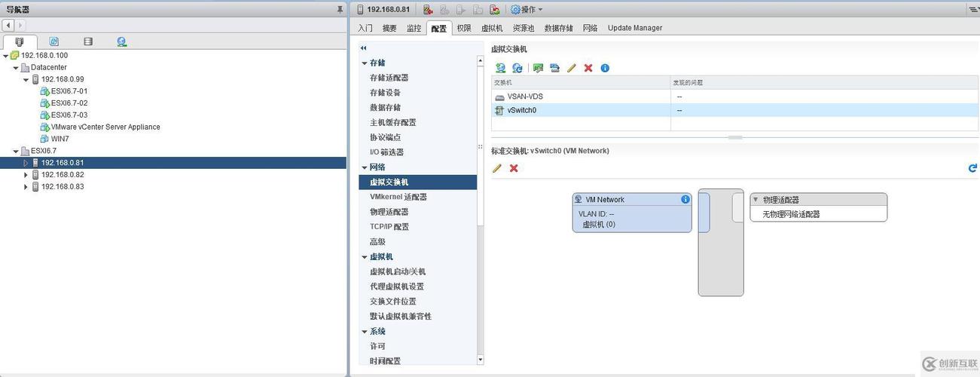Pin the 导航器 navigator panel
Screen dimensions: 980x377
(x=340, y=9)
